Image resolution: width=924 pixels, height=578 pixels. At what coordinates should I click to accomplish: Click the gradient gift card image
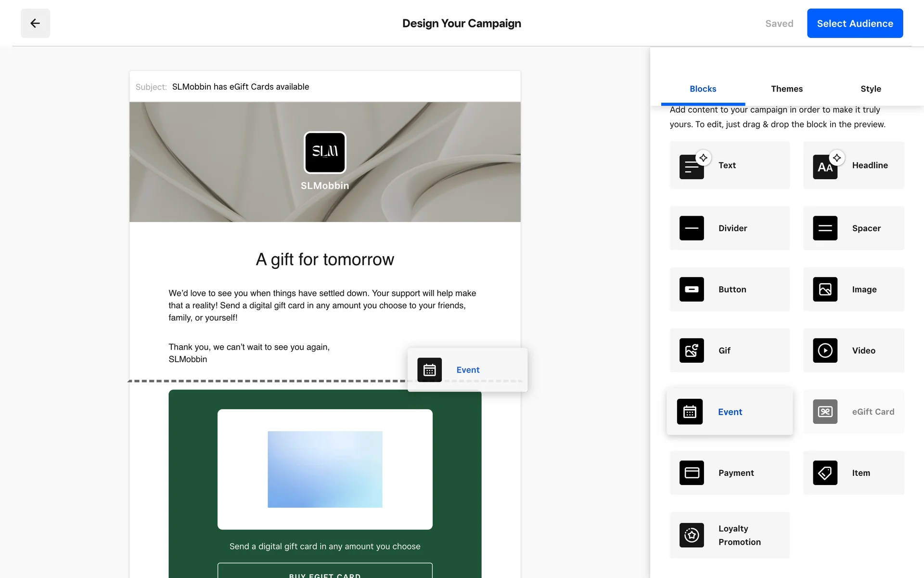325,469
